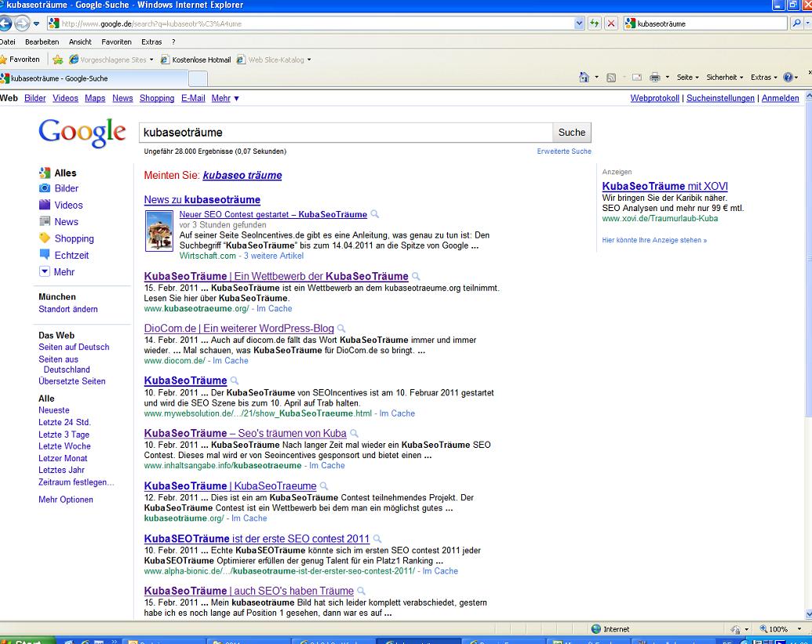Preview 'auch SEO's haben Träume' result with magnifier
The image size is (812, 644).
pyautogui.click(x=362, y=591)
